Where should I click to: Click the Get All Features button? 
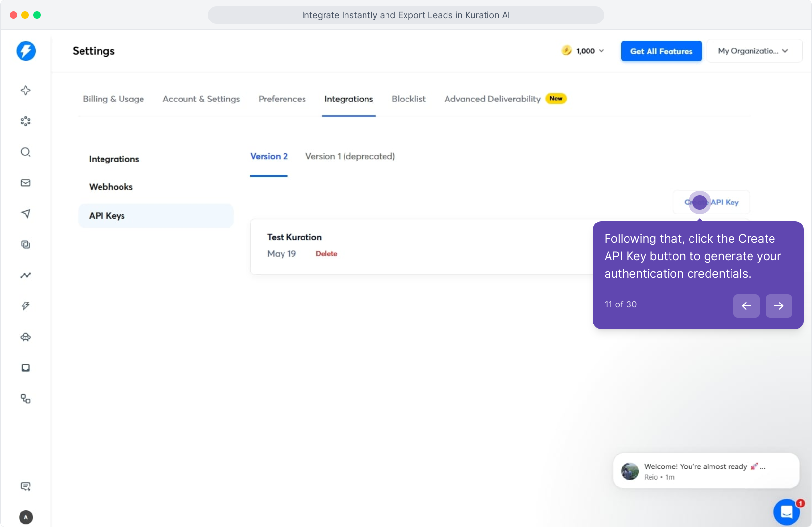(661, 51)
